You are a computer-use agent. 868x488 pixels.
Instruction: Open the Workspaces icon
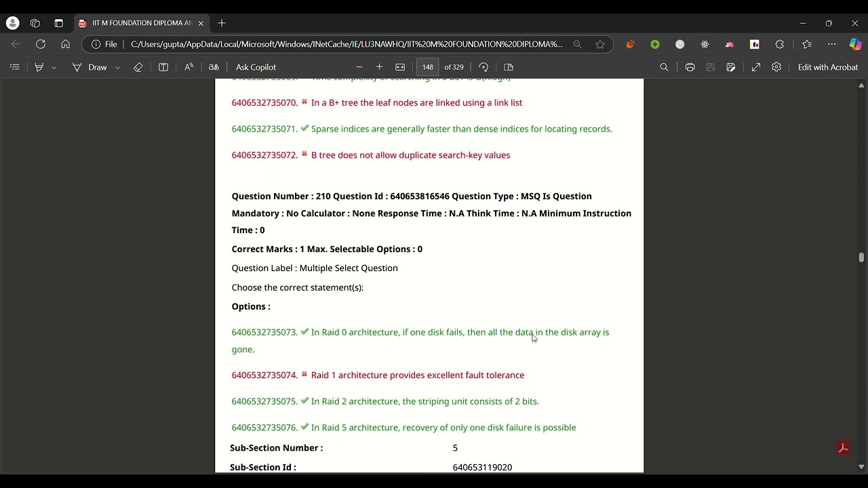[x=35, y=23]
